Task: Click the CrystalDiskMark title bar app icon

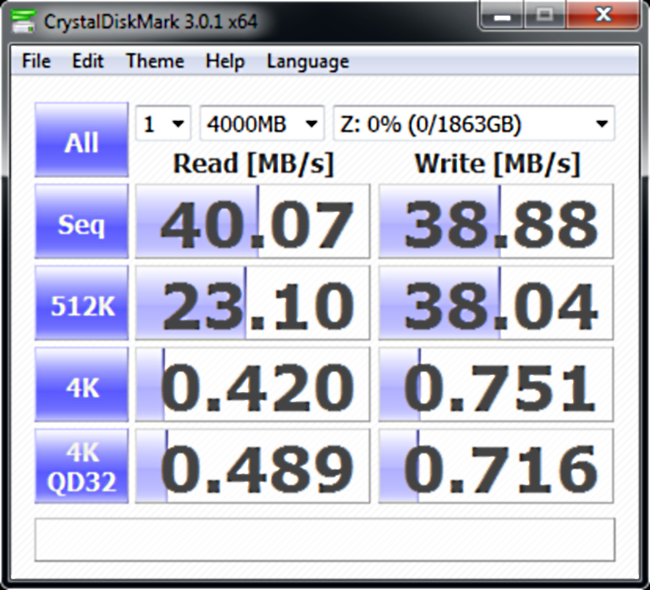Action: tap(23, 21)
